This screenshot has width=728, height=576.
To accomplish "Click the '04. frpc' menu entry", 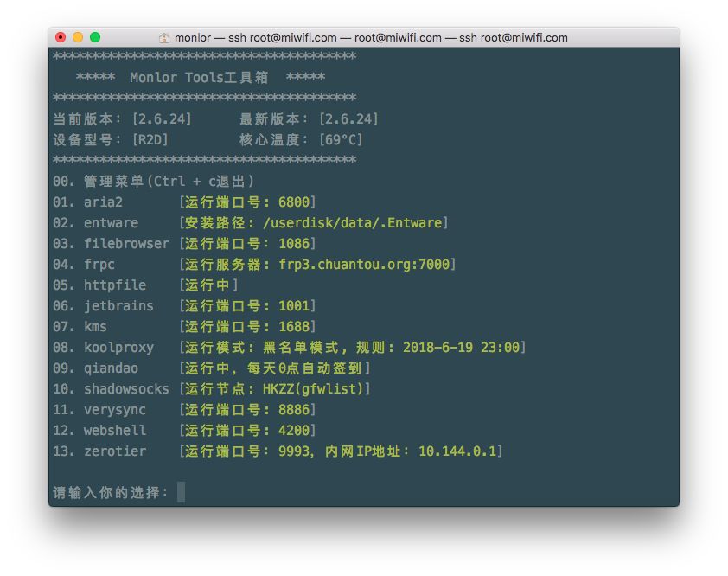I will click(x=84, y=265).
